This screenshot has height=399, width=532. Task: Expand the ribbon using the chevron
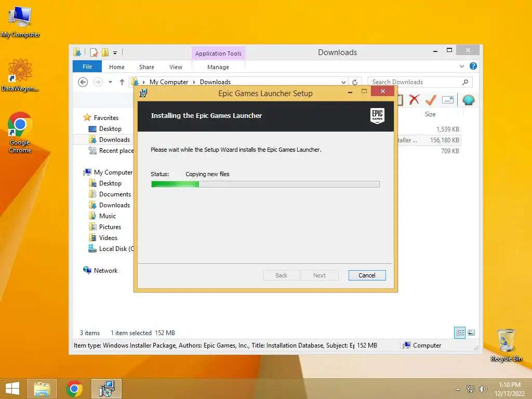[462, 66]
